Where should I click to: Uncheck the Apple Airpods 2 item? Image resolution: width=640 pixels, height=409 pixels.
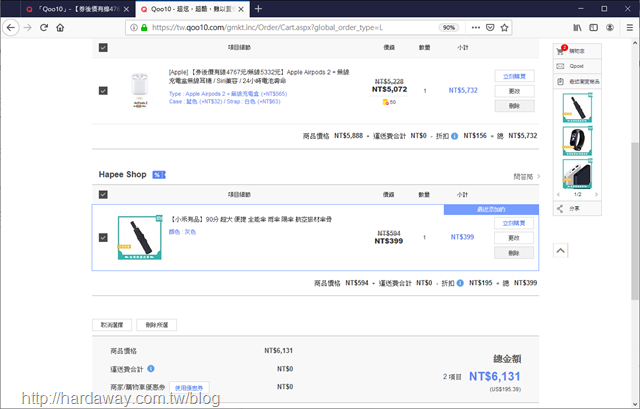tap(103, 91)
